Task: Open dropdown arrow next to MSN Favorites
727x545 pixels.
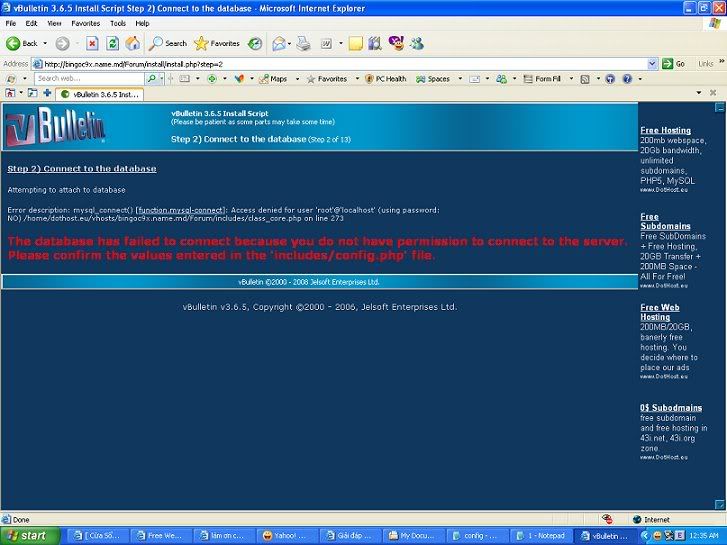Action: tap(357, 79)
